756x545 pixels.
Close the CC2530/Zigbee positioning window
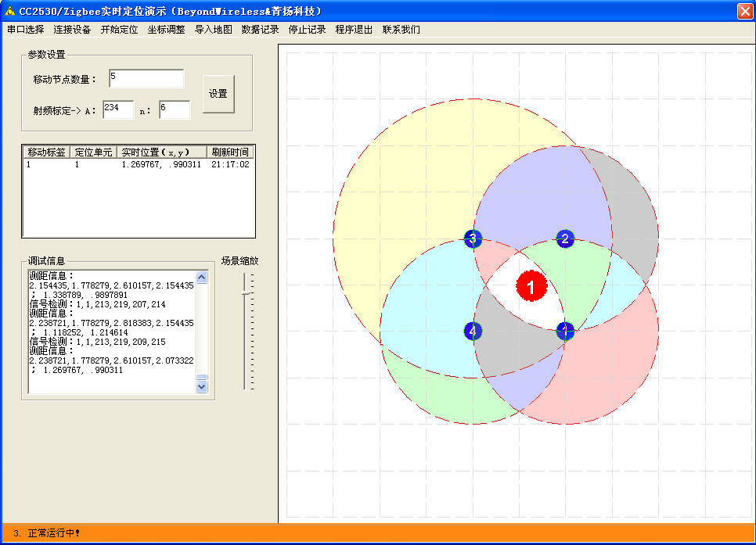click(745, 11)
